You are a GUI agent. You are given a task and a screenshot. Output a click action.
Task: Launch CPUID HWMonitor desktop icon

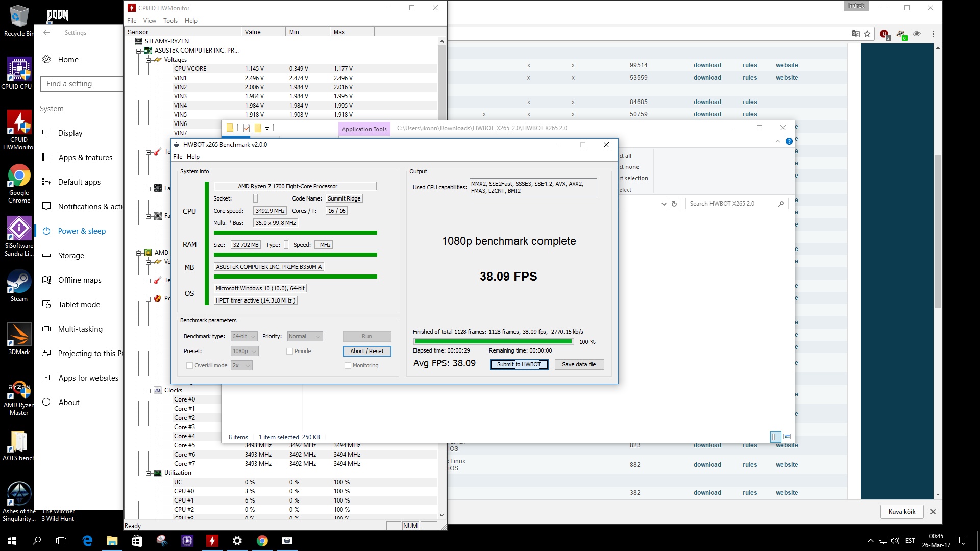point(18,130)
